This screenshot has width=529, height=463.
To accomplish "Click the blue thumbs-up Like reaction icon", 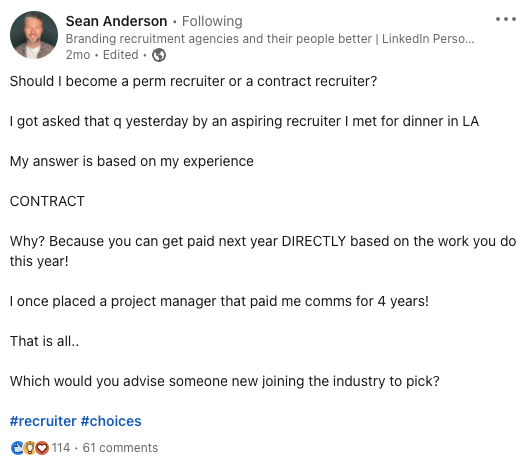I will [17, 448].
